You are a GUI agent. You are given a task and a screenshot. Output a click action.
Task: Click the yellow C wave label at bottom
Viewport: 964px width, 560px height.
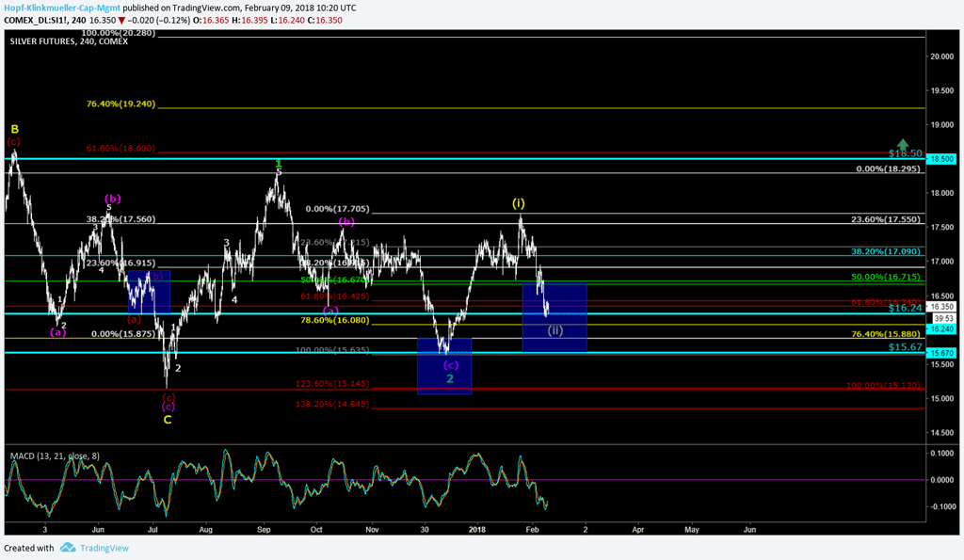(x=168, y=419)
